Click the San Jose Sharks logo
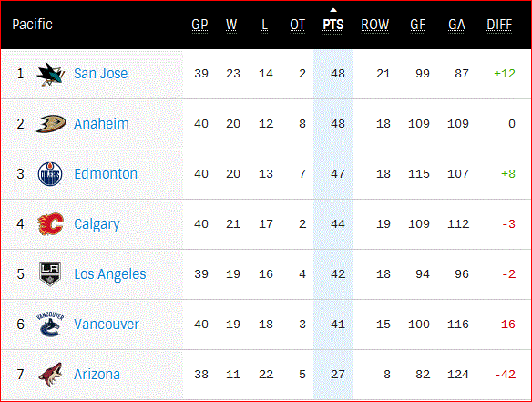 pos(50,74)
